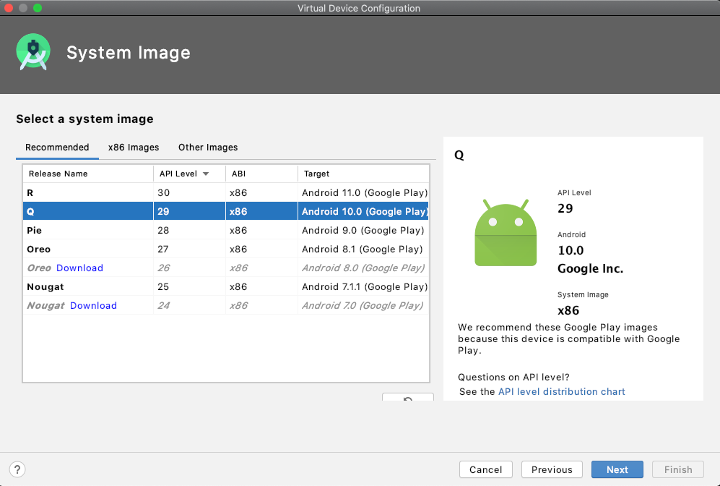Viewport: 720px width, 486px height.
Task: Sort by the Release Name column header
Action: (58, 173)
